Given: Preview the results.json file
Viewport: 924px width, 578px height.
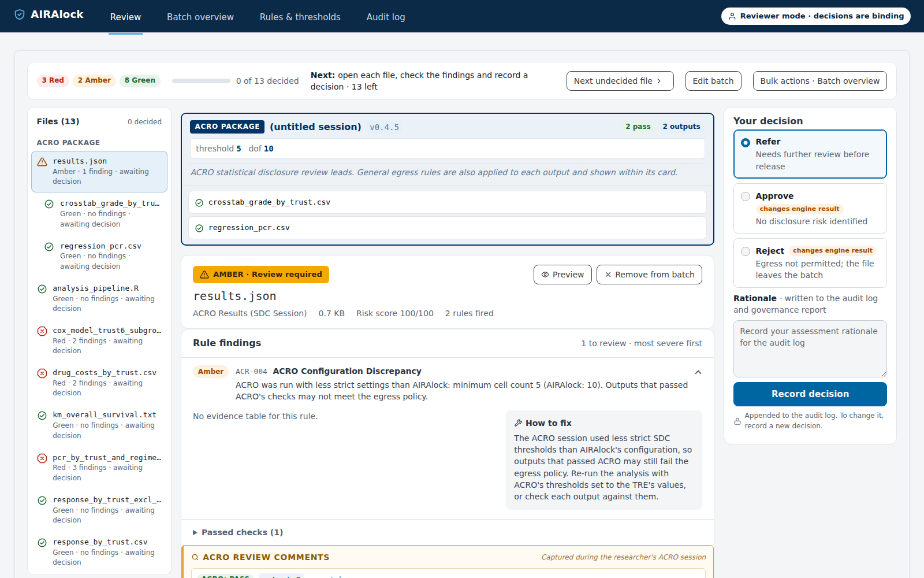Looking at the screenshot, I should tap(562, 275).
